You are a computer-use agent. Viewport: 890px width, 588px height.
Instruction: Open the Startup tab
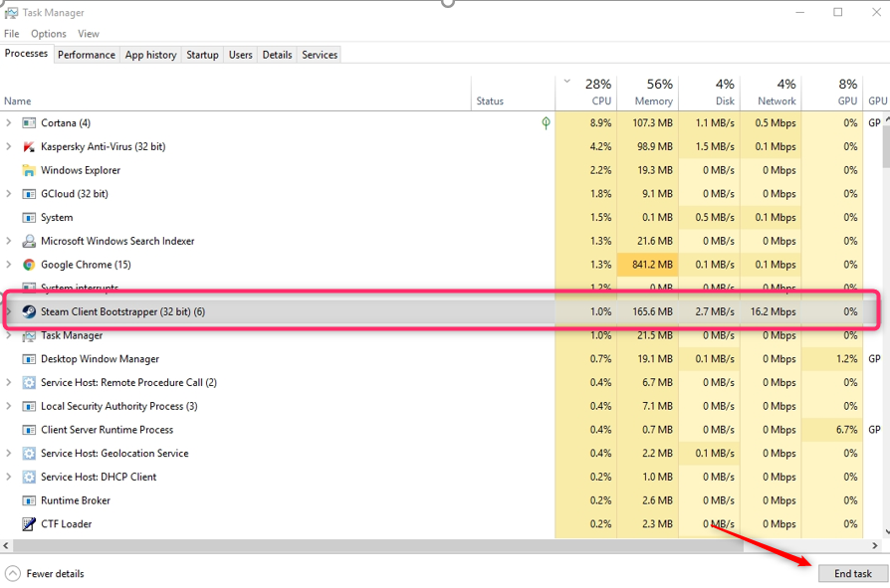(202, 55)
